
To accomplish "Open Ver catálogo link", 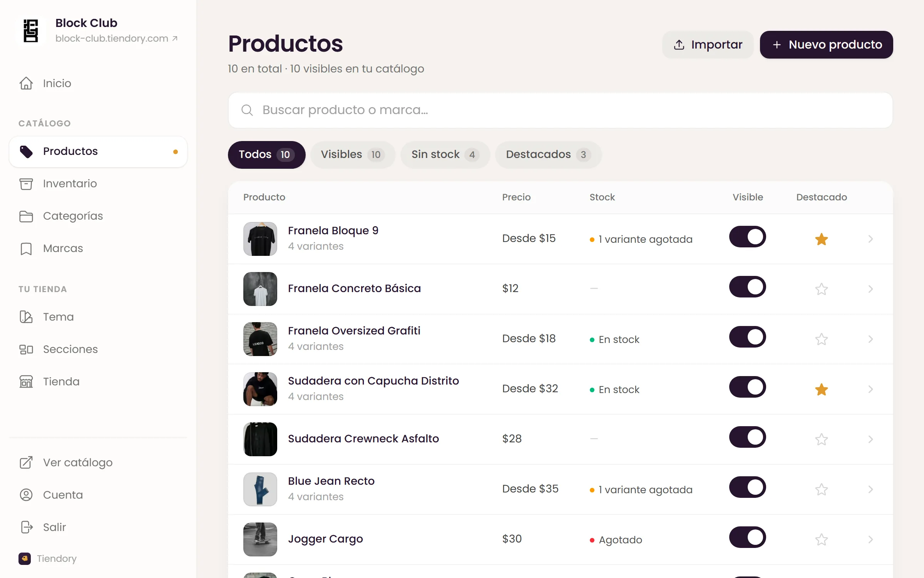I will [x=98, y=462].
